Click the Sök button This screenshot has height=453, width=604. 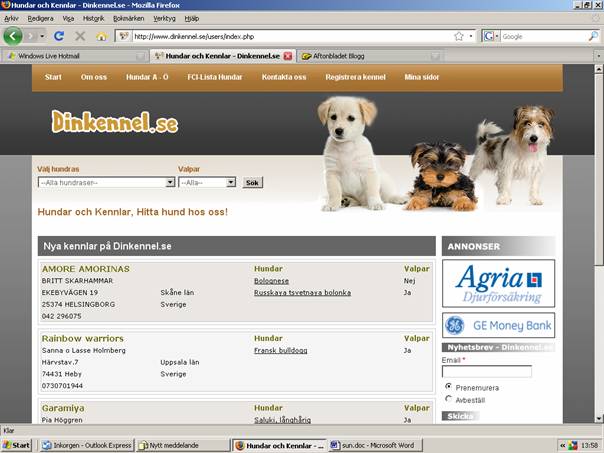(x=253, y=183)
